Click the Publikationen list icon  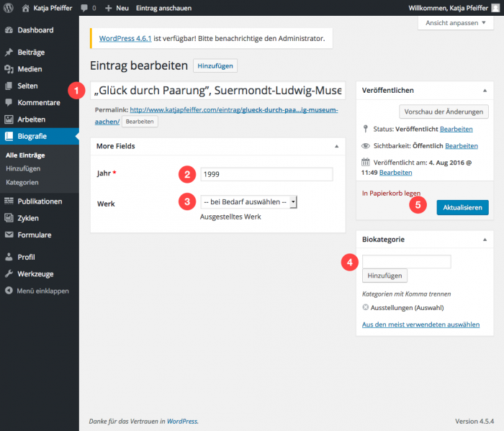pyautogui.click(x=9, y=201)
